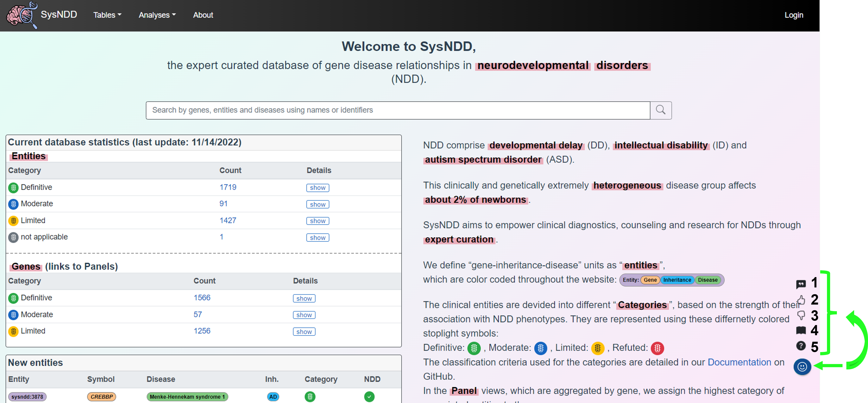Screen dimensions: 868x403
Task: Open the Analyses dropdown menu
Action: click(157, 15)
